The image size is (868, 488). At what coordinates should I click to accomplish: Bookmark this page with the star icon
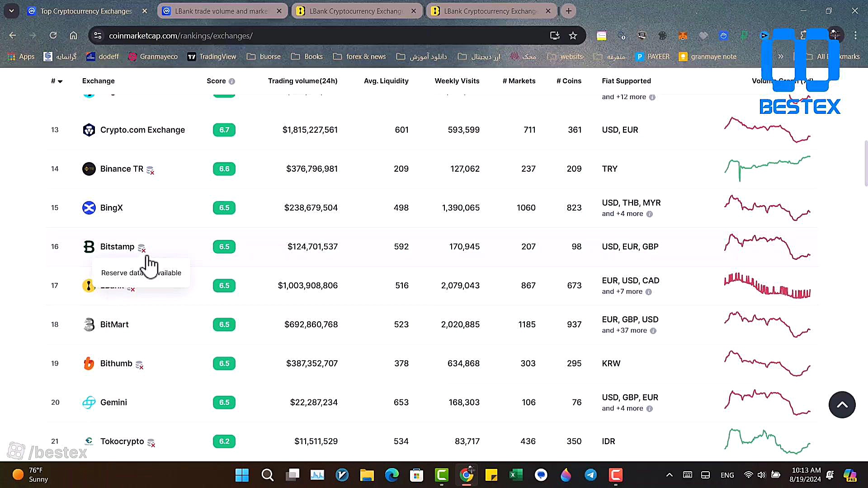click(573, 36)
